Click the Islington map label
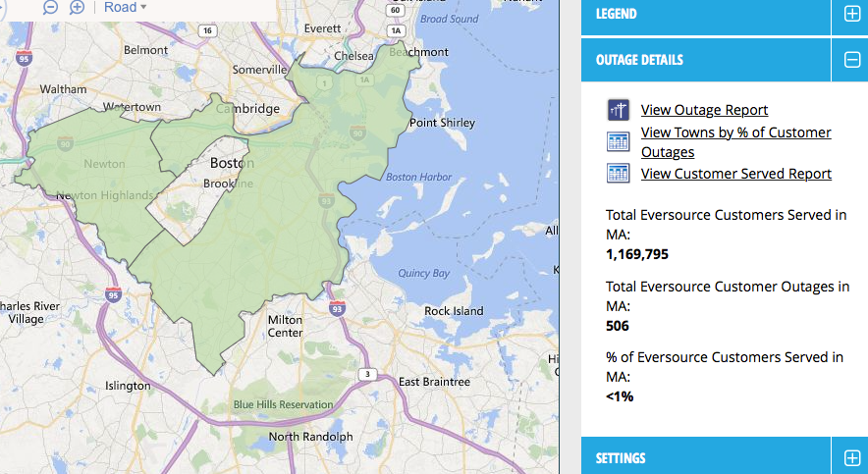Viewport: 868px width, 474px height. click(128, 386)
